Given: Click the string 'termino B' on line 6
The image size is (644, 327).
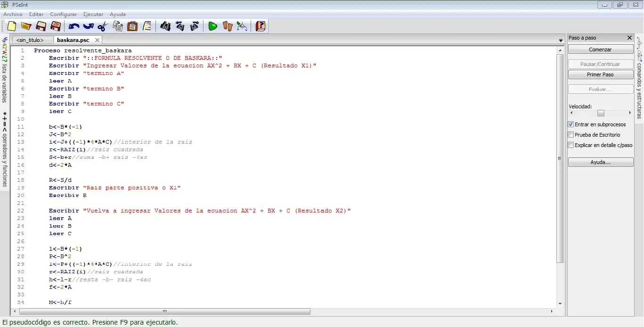Looking at the screenshot, I should [104, 89].
